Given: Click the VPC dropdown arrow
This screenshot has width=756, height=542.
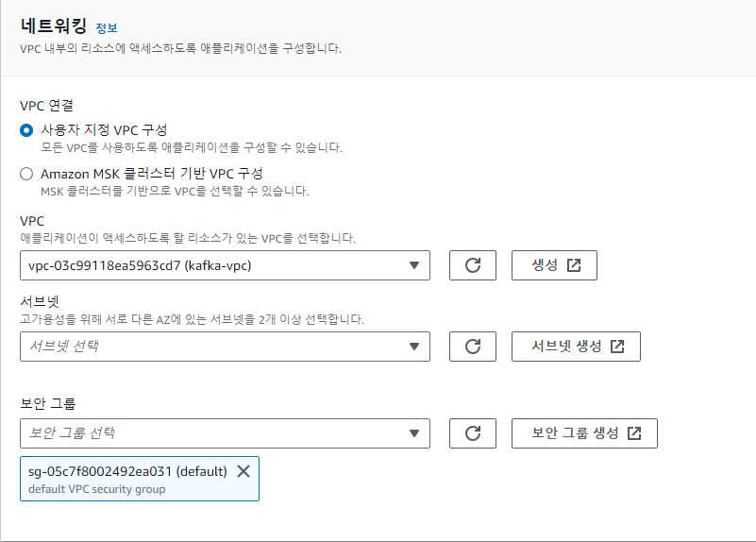Looking at the screenshot, I should (x=414, y=265).
